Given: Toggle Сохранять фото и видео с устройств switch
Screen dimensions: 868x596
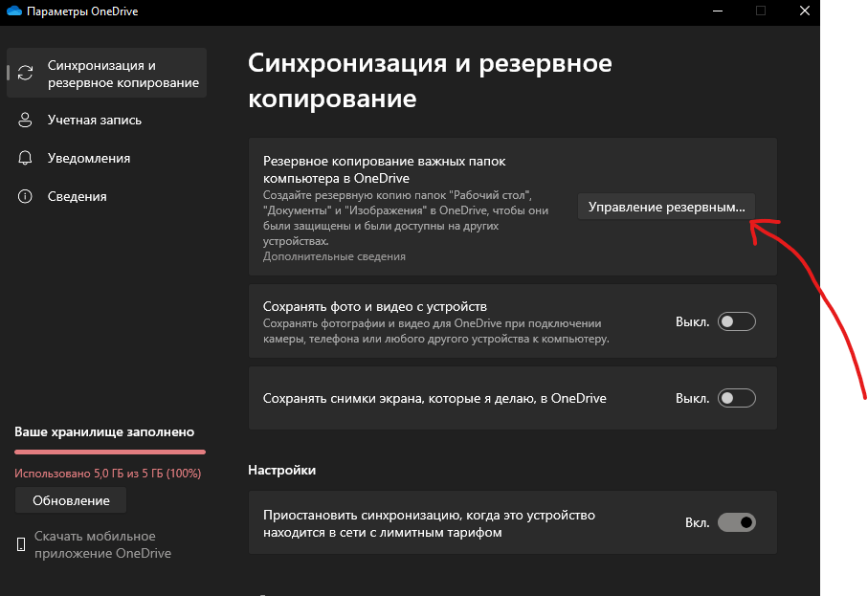Looking at the screenshot, I should [736, 321].
